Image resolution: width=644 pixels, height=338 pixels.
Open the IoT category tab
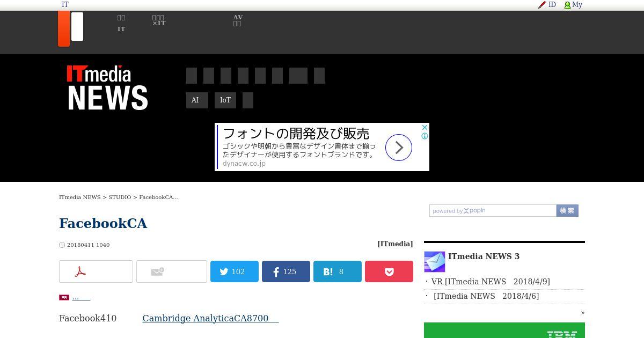tap(225, 100)
